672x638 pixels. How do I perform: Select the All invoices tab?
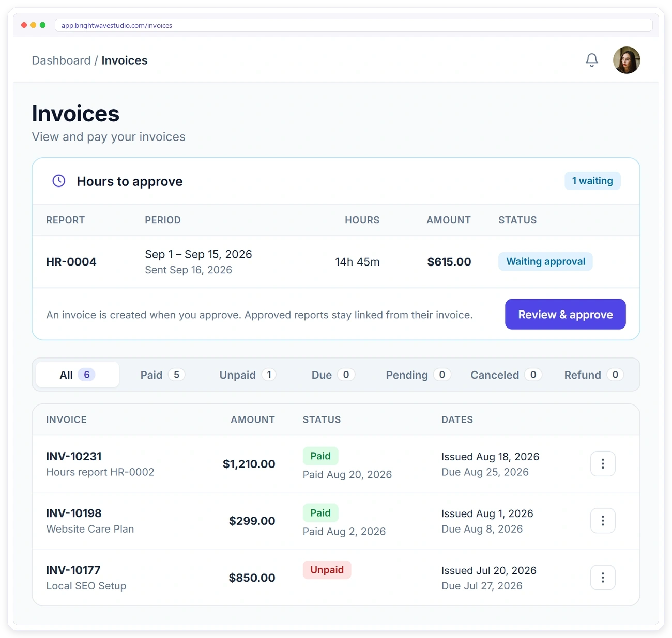[78, 375]
